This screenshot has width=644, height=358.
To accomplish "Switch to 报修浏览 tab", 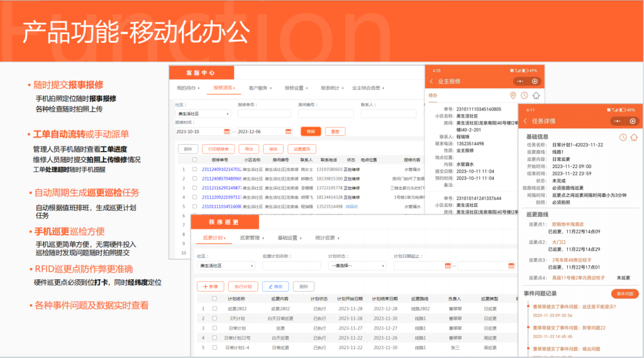I will [224, 88].
